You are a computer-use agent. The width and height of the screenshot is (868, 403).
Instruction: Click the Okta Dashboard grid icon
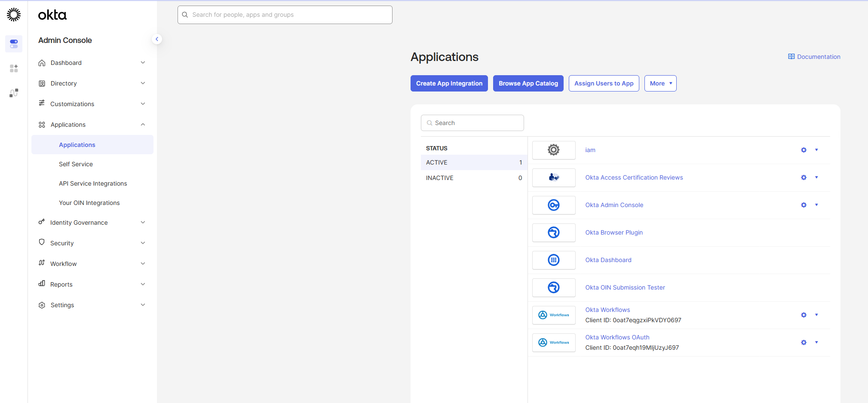[554, 260]
